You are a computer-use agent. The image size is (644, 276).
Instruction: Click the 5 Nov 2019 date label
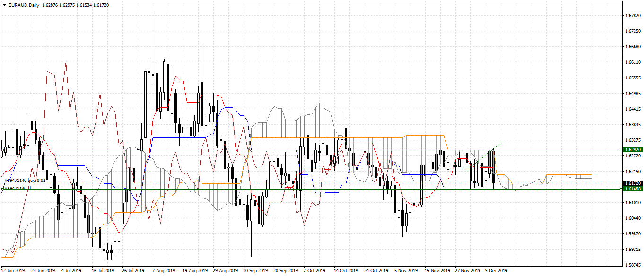pos(406,271)
